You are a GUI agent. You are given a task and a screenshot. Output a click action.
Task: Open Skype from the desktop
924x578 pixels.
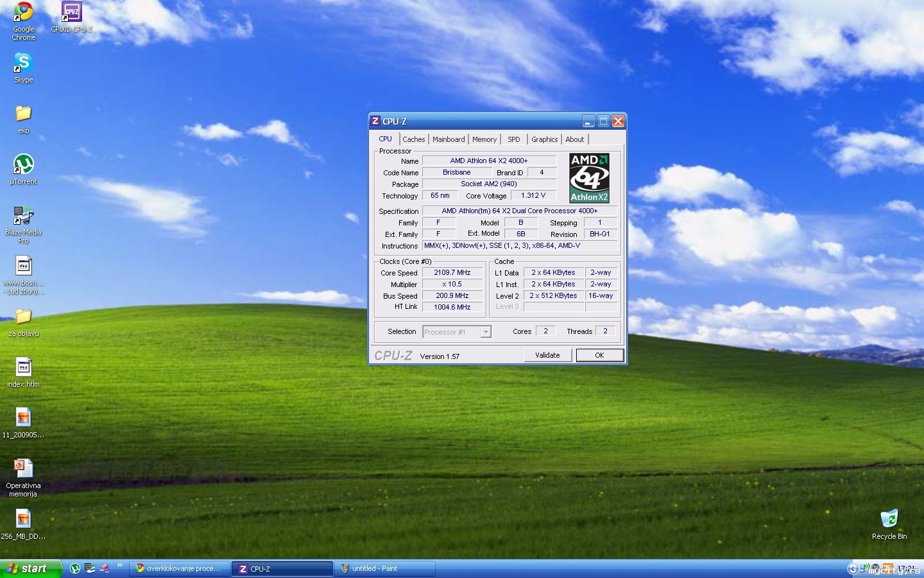pyautogui.click(x=24, y=63)
